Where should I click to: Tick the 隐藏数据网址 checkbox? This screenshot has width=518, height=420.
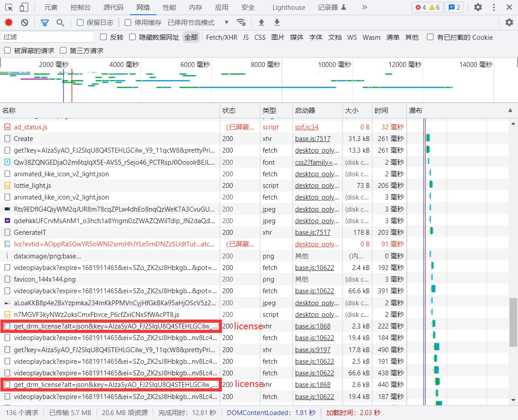point(133,37)
